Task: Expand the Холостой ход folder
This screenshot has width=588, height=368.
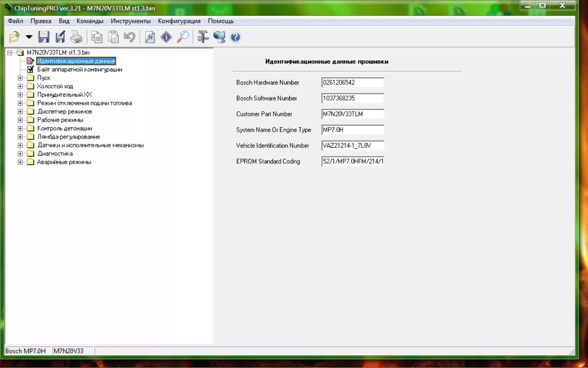Action: click(20, 86)
